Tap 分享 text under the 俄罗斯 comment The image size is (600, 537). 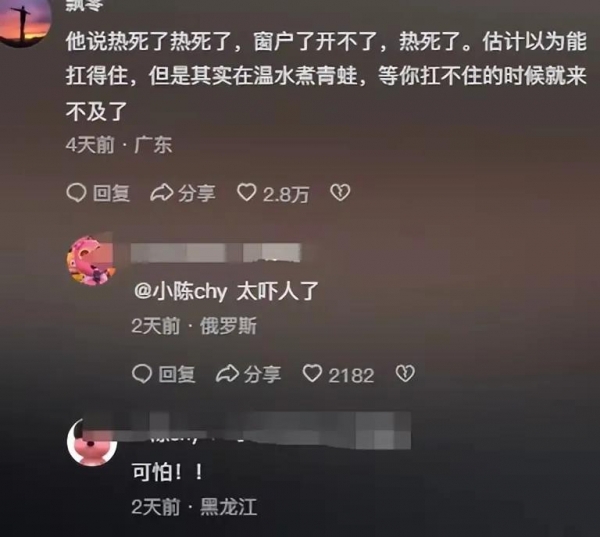click(262, 374)
